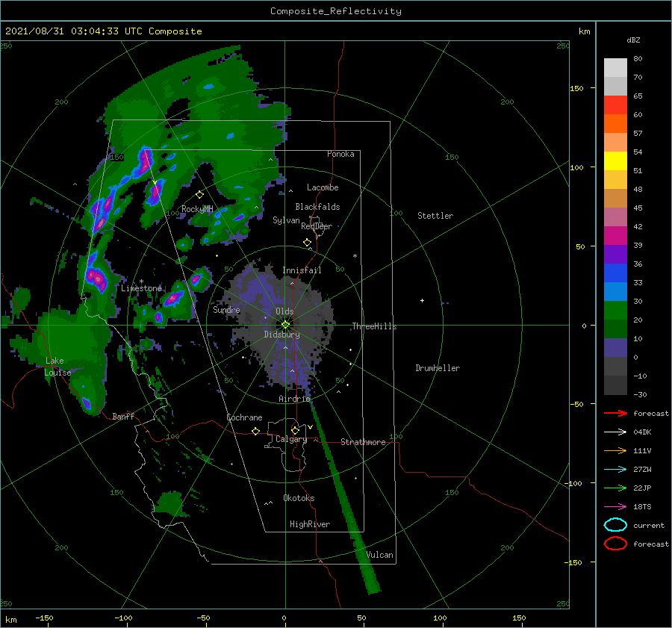The height and width of the screenshot is (628, 672).
Task: Click the Okotoks label
Action: (x=299, y=498)
